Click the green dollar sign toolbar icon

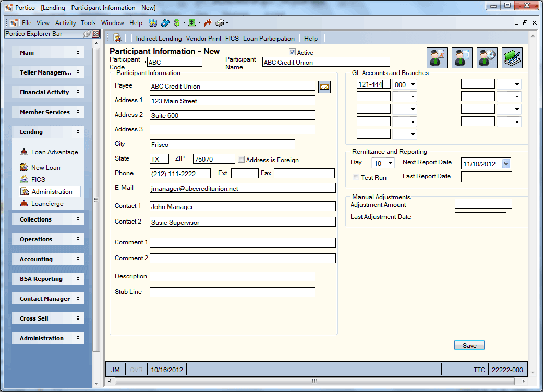click(177, 23)
